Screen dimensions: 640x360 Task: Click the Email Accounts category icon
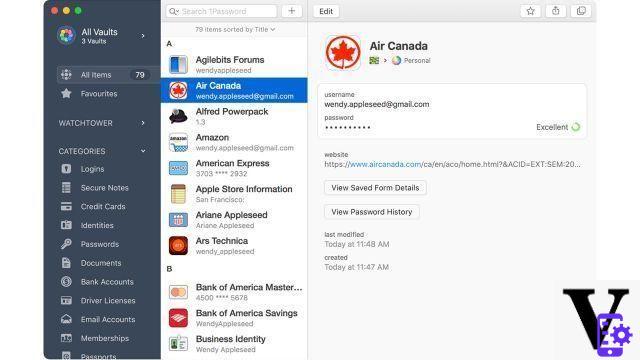tap(66, 319)
